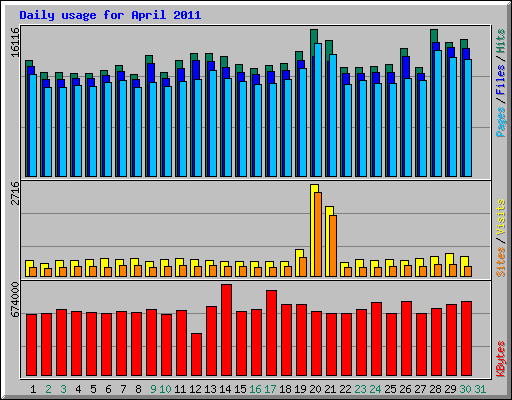Click the 2716 visits axis value

pos(15,193)
